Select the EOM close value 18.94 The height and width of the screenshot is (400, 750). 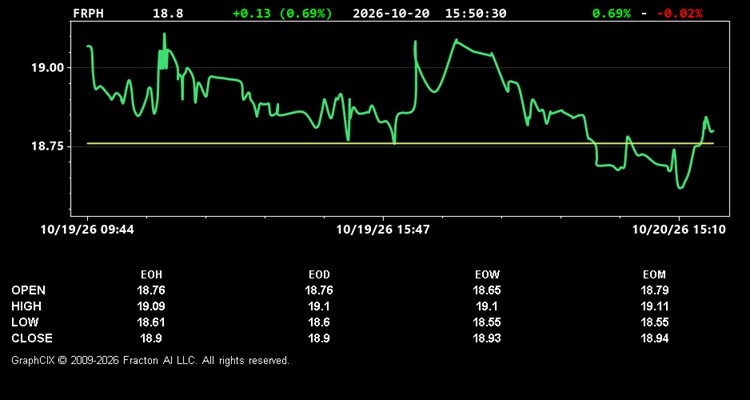(654, 338)
